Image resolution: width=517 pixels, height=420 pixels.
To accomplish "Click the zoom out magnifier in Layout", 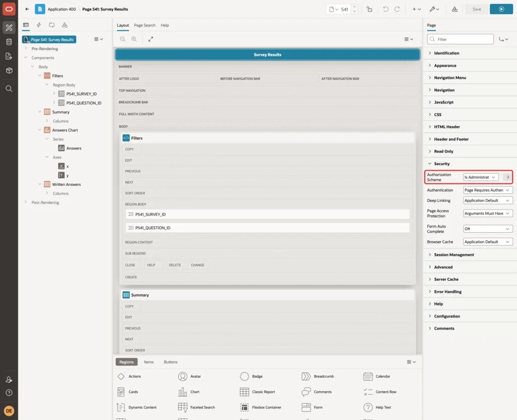I will tap(123, 39).
